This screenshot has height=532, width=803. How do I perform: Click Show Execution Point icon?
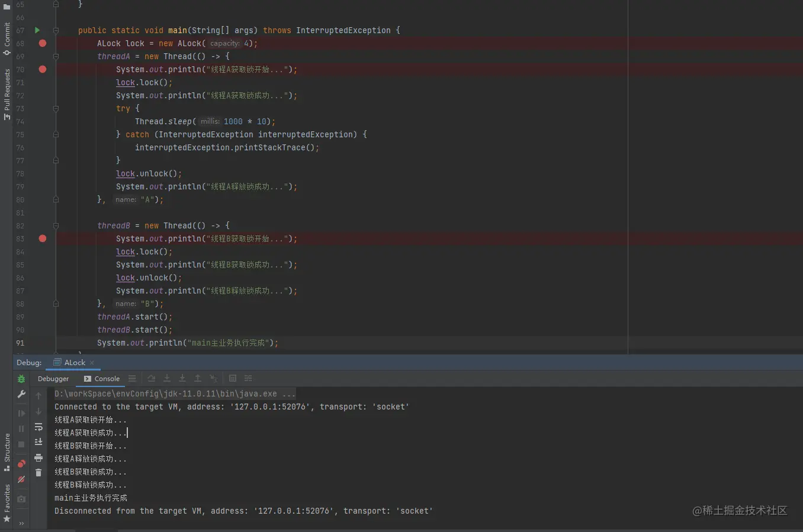(x=132, y=378)
